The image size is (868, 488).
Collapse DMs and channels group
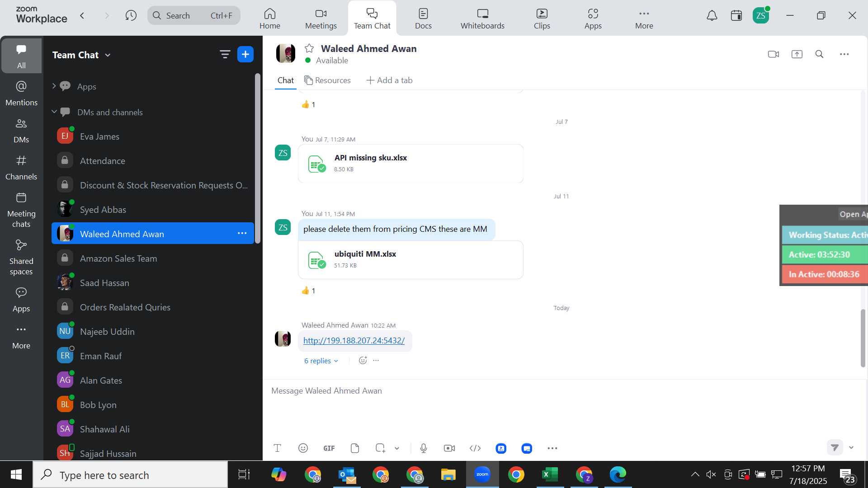pos(54,112)
